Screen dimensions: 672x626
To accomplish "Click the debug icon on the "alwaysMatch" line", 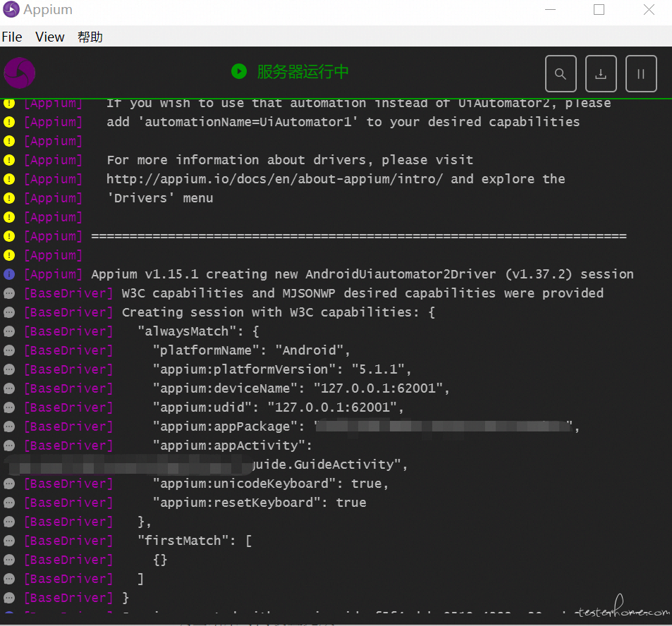I will pos(9,331).
